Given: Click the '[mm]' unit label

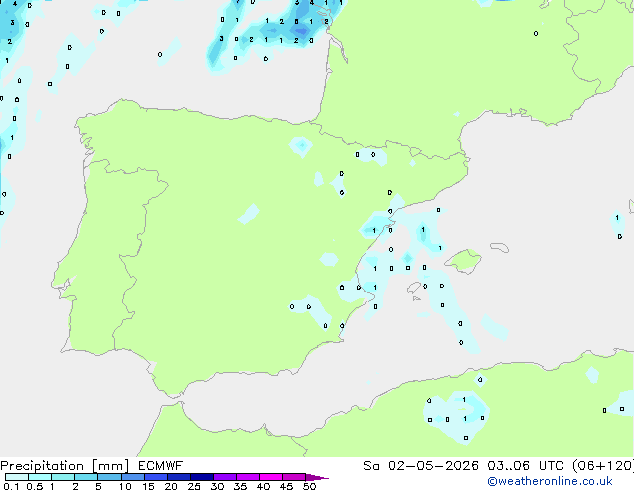Looking at the screenshot, I should coord(111,466).
